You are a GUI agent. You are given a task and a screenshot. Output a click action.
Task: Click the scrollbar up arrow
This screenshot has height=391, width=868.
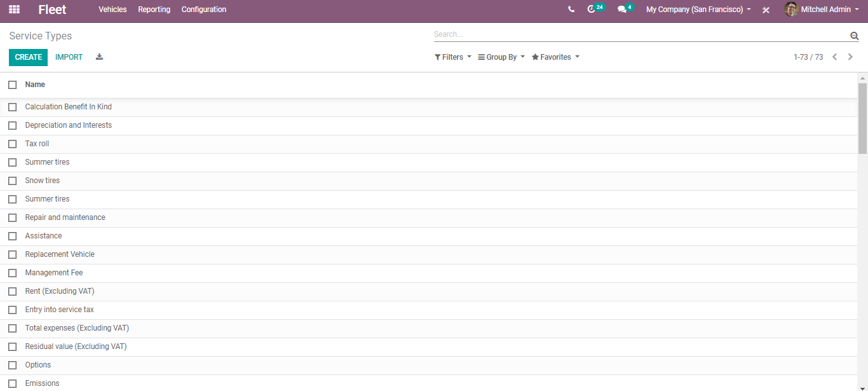point(862,78)
